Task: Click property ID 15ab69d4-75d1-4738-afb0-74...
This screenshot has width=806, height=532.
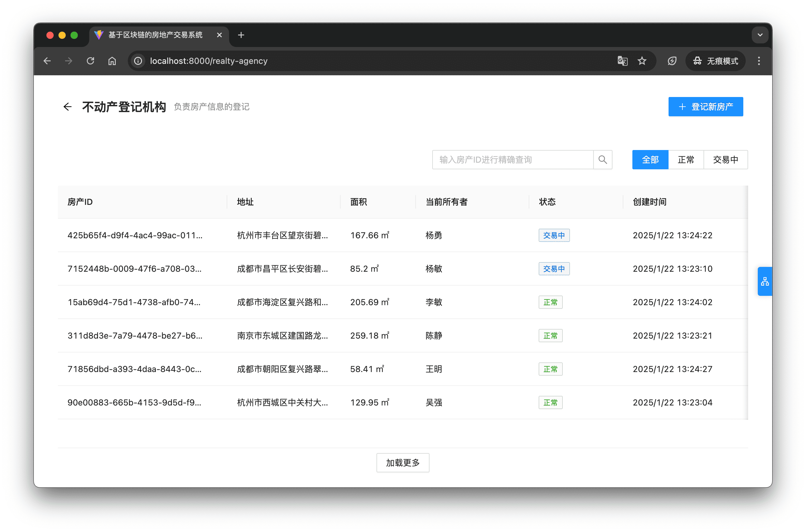Action: 134,302
